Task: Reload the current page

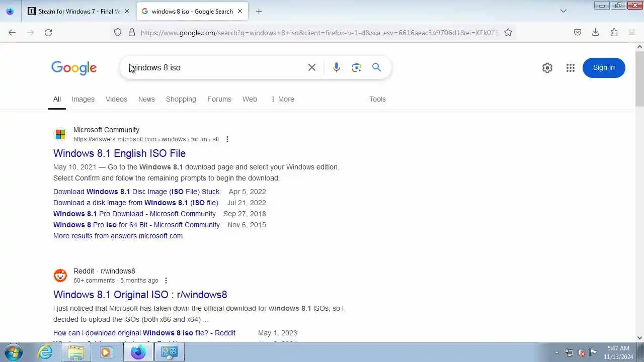Action: tap(48, 33)
